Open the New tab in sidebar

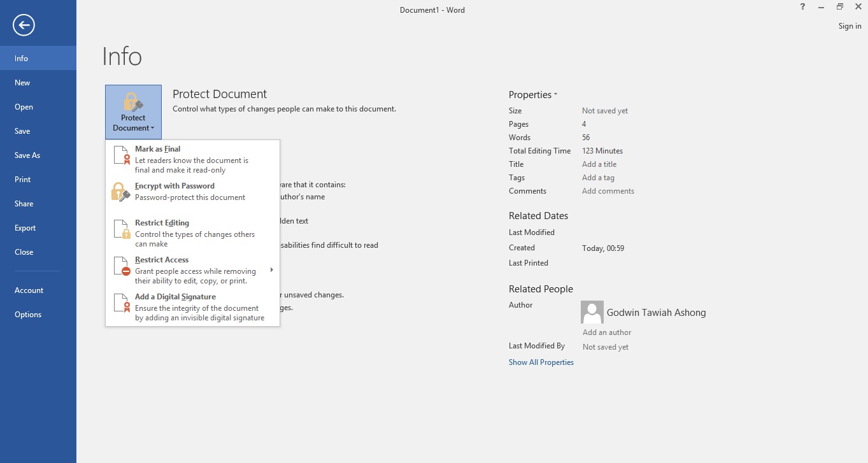pos(38,82)
